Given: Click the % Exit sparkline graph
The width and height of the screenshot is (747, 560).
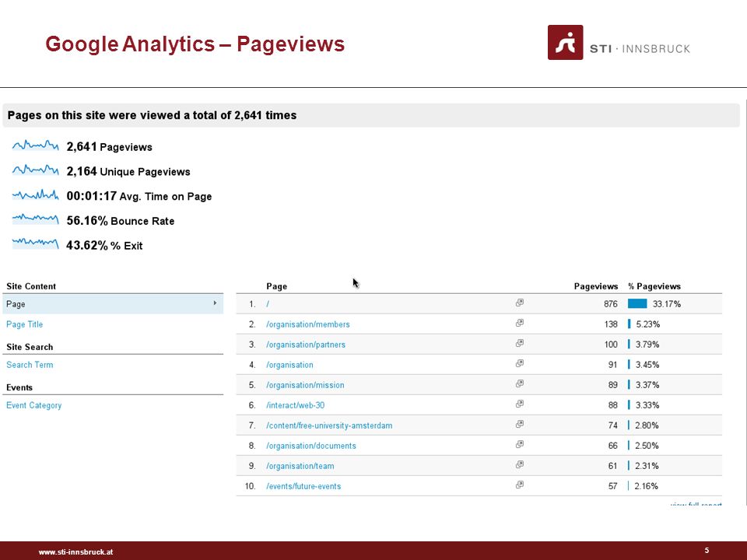Looking at the screenshot, I should point(36,243).
